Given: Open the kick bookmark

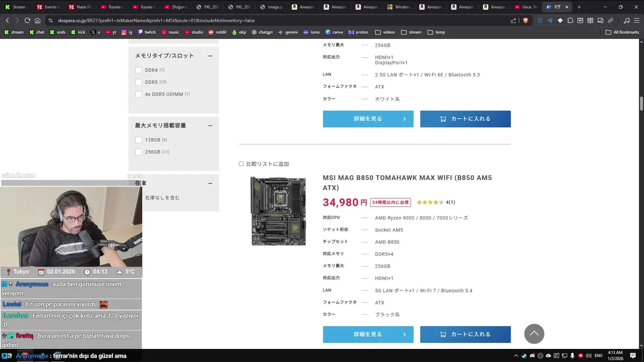Looking at the screenshot, I should (x=78, y=32).
